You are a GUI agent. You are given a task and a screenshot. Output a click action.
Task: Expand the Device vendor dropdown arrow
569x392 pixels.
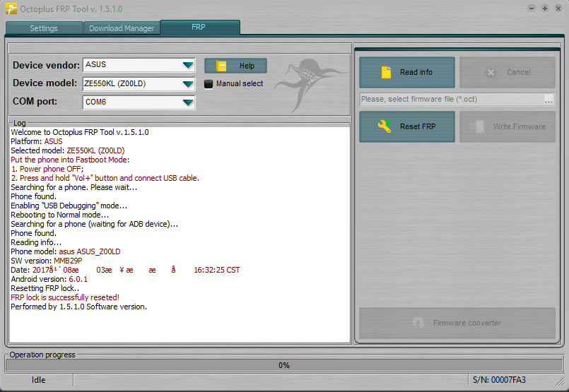coord(188,65)
